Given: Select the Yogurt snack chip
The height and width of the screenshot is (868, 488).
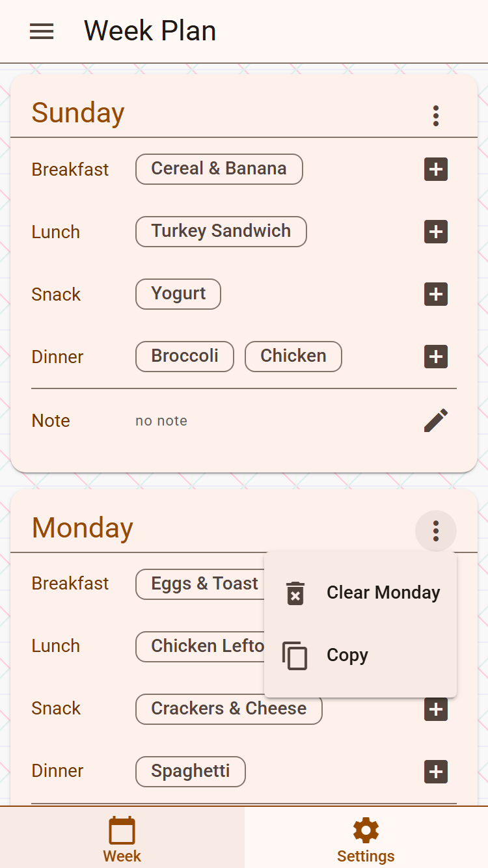Looking at the screenshot, I should [178, 294].
